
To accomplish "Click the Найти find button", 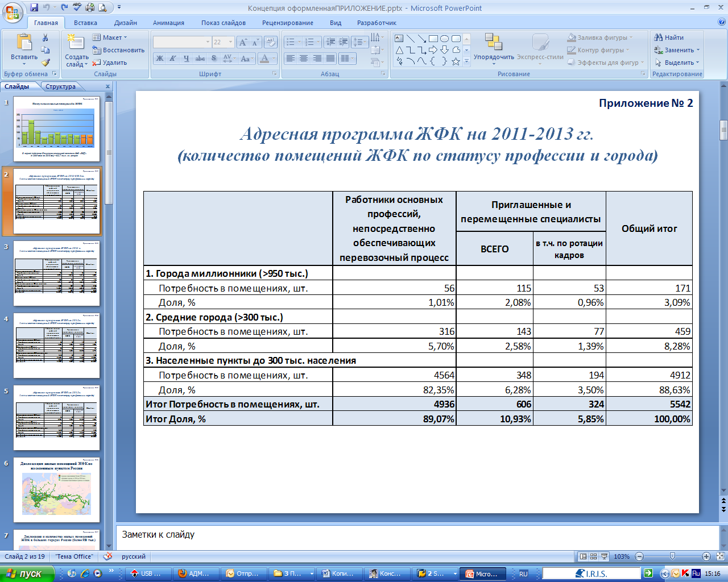I will (669, 38).
